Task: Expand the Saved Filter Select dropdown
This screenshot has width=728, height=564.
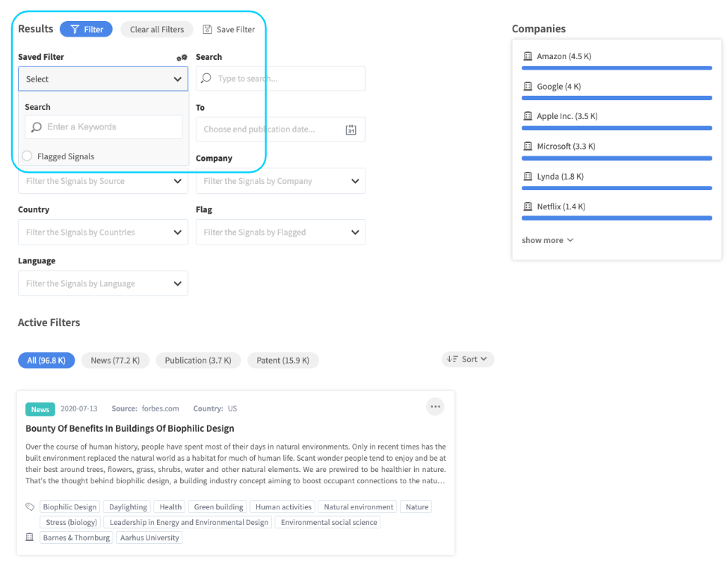Action: click(x=103, y=79)
